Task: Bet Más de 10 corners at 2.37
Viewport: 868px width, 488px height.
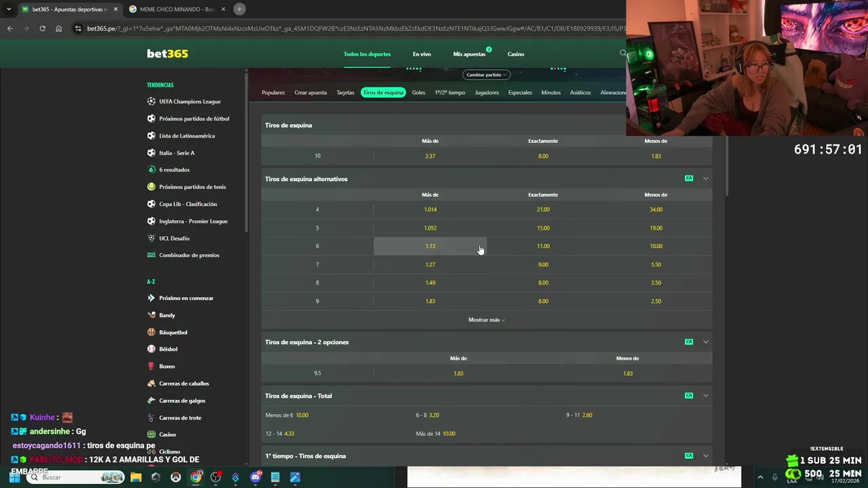Action: click(x=430, y=156)
